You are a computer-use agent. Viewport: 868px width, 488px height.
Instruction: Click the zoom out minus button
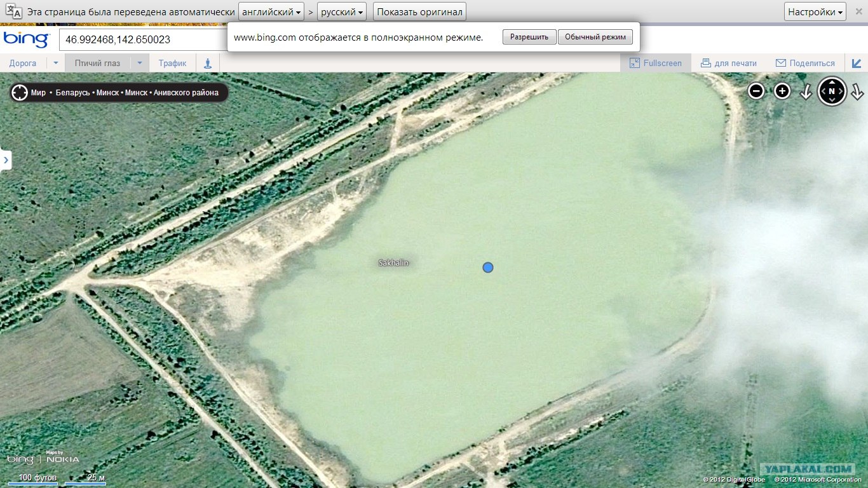[756, 91]
